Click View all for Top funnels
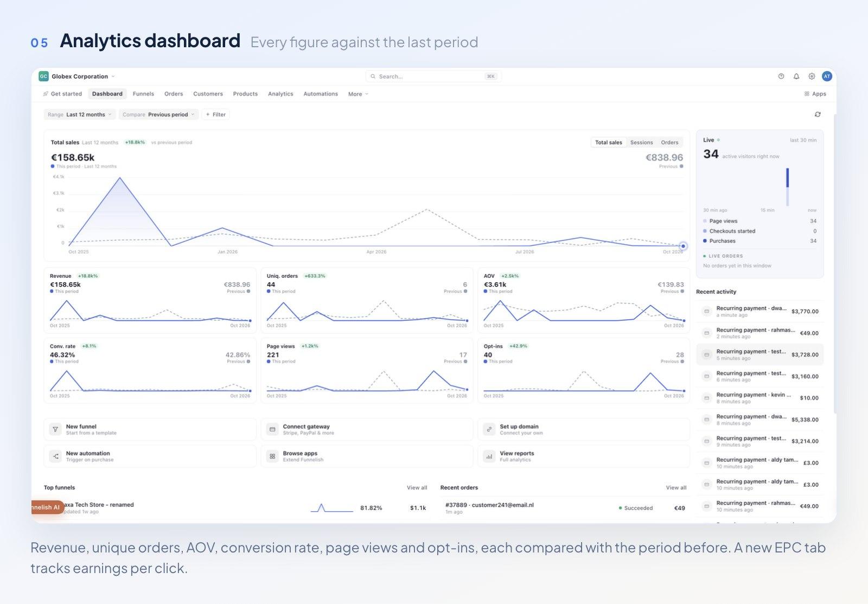The image size is (868, 604). click(417, 488)
